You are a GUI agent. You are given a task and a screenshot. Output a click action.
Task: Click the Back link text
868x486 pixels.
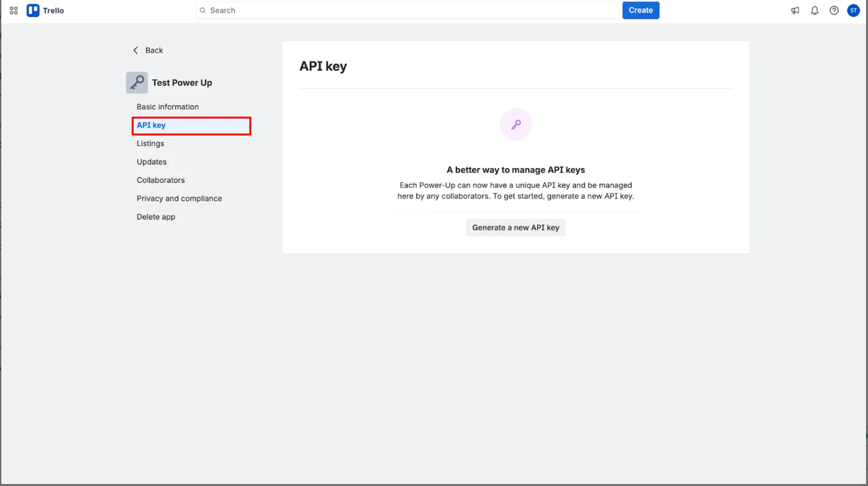(154, 50)
